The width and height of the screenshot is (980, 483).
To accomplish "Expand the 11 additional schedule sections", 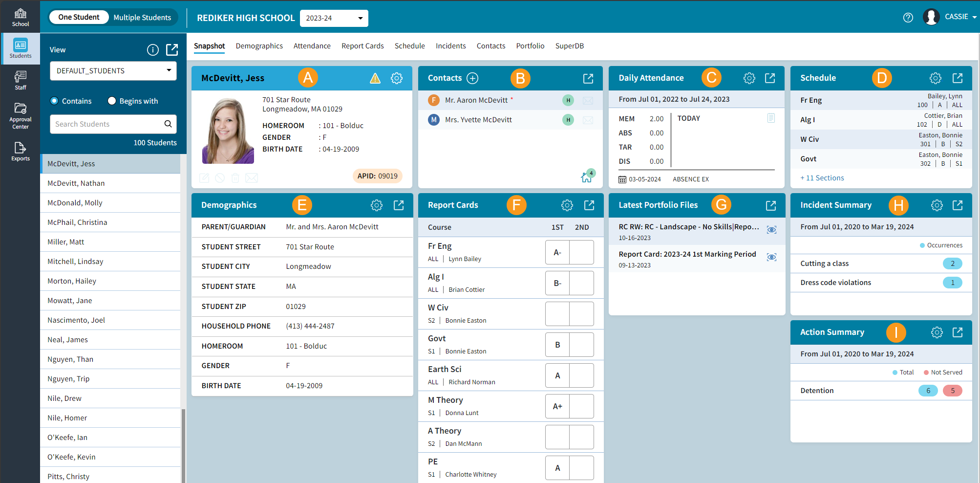I will click(822, 177).
